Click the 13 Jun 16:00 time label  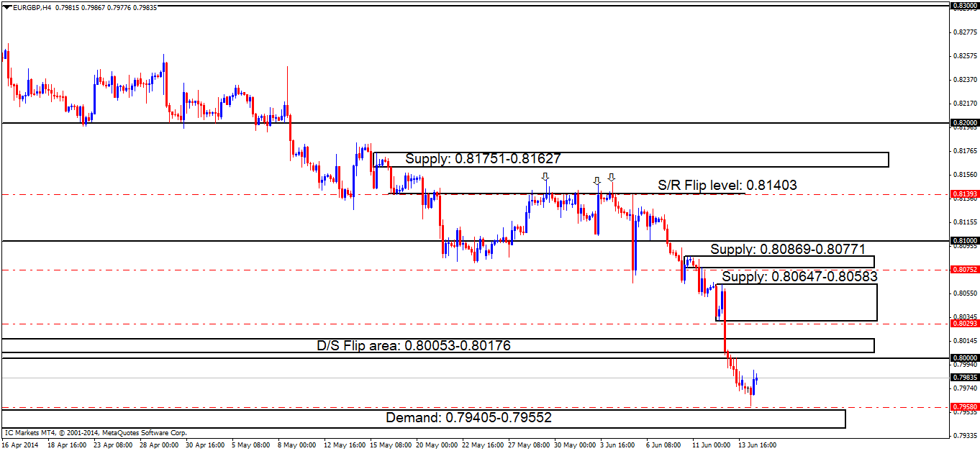pos(759,445)
